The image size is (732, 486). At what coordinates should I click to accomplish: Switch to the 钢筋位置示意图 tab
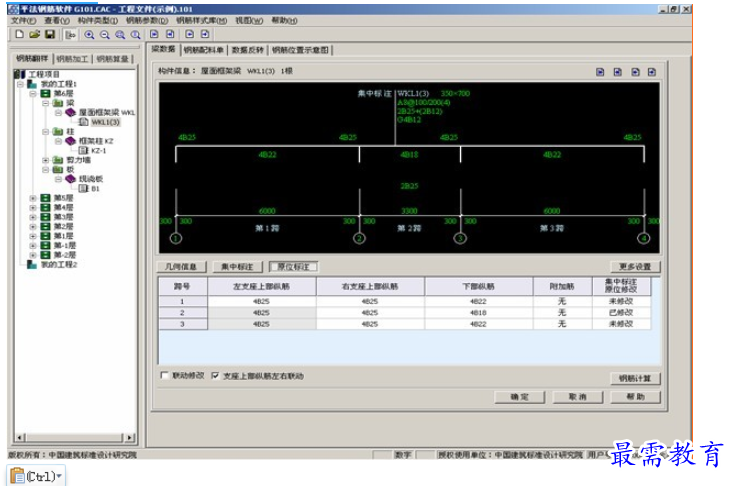[x=300, y=50]
